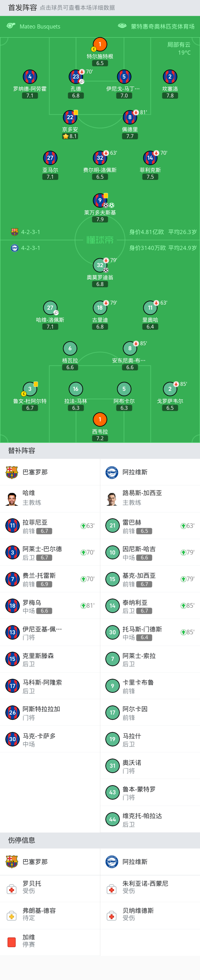Open Omorodion's number 32 Alavés icon
Image resolution: width=200 pixels, height=980 pixels.
(x=100, y=265)
